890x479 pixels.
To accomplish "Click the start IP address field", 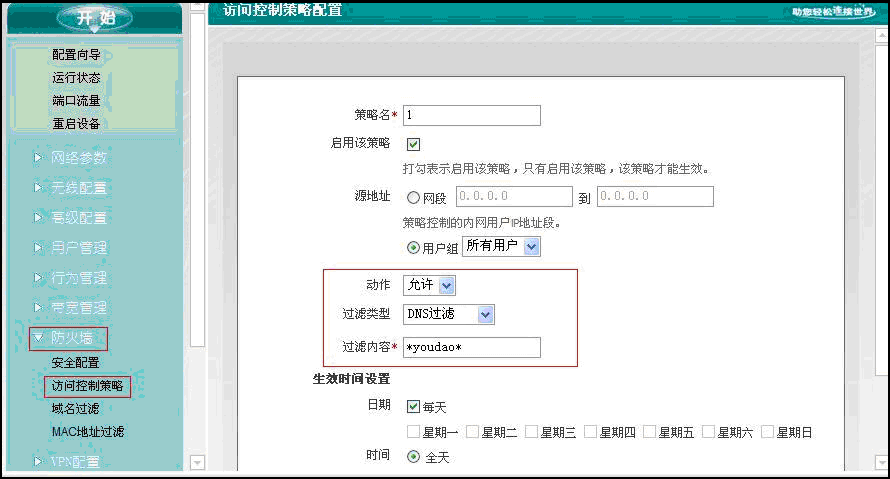I will pos(514,196).
